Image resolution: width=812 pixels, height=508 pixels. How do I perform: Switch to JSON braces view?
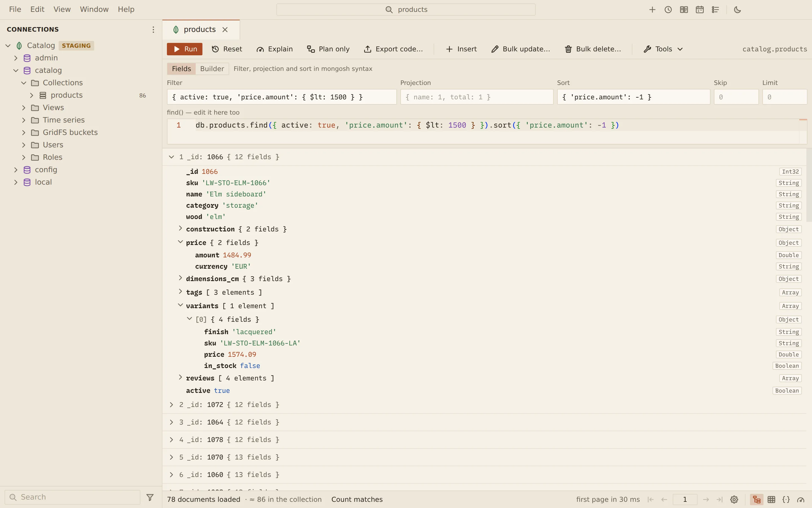[786, 500]
